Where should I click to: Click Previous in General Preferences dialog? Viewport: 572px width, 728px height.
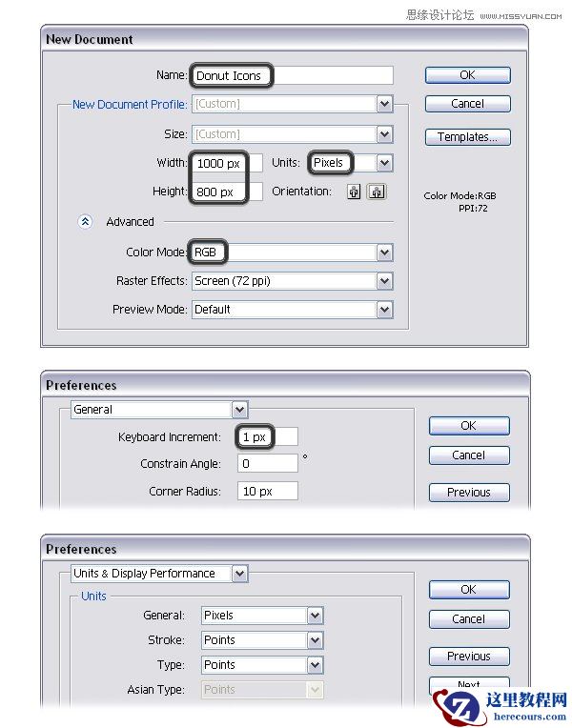(x=469, y=493)
